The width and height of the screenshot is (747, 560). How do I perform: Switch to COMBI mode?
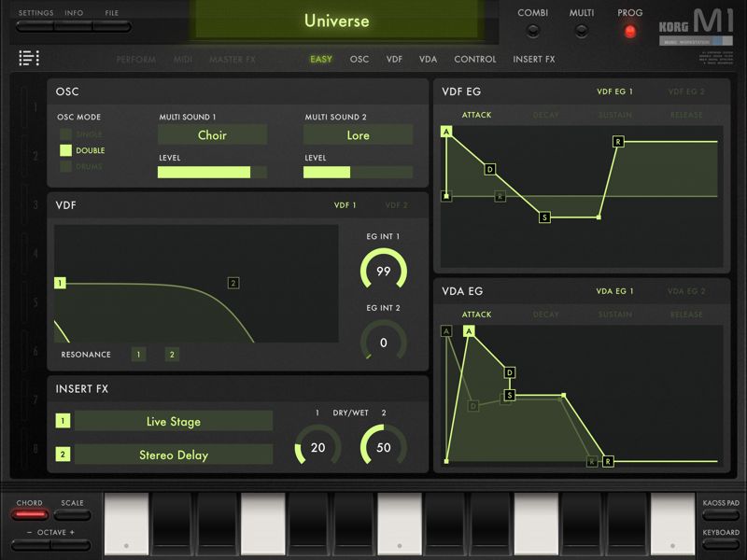tap(532, 31)
